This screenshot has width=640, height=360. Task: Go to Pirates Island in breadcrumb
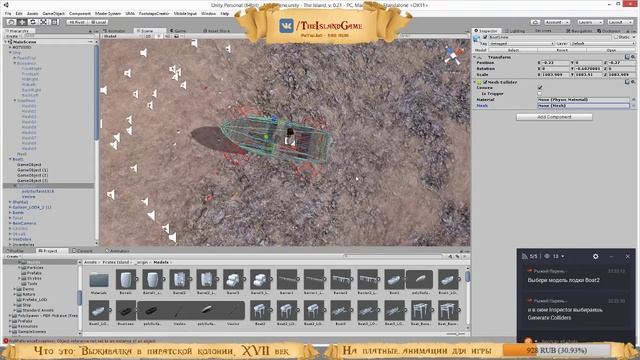[115, 262]
